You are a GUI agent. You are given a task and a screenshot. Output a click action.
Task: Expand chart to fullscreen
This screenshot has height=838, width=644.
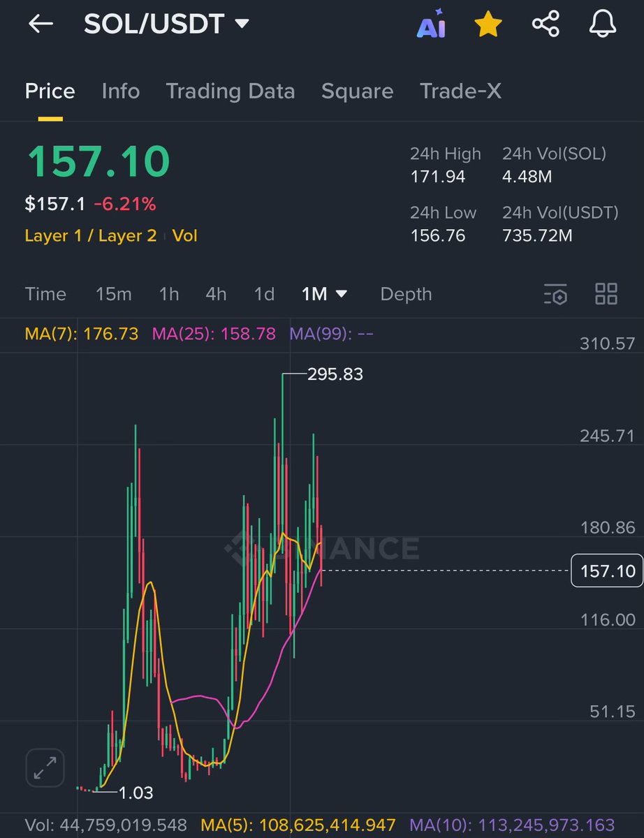click(x=45, y=769)
